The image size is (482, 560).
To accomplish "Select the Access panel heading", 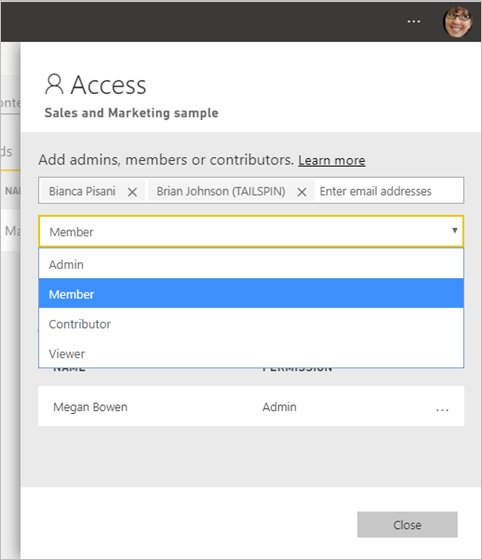I will click(x=109, y=85).
